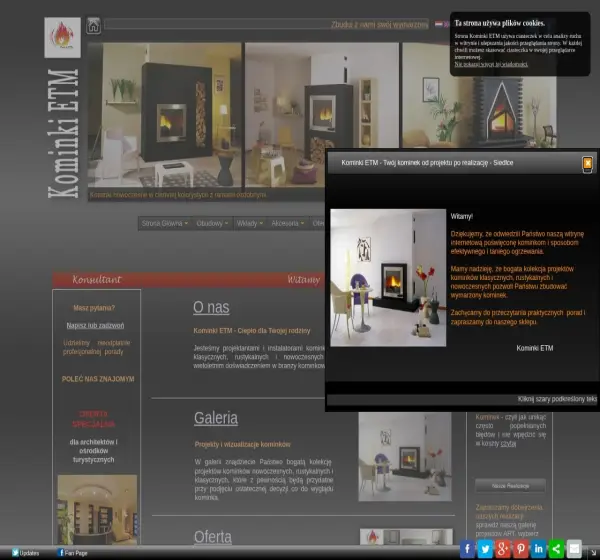600x560 pixels.
Task: Click the Kominki ETM signature in the popup
Action: 535,348
